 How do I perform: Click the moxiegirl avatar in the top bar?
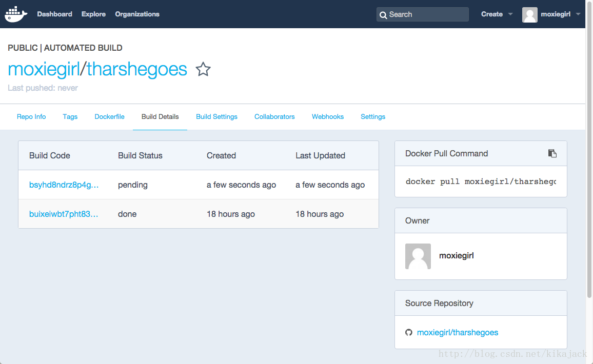tap(529, 15)
